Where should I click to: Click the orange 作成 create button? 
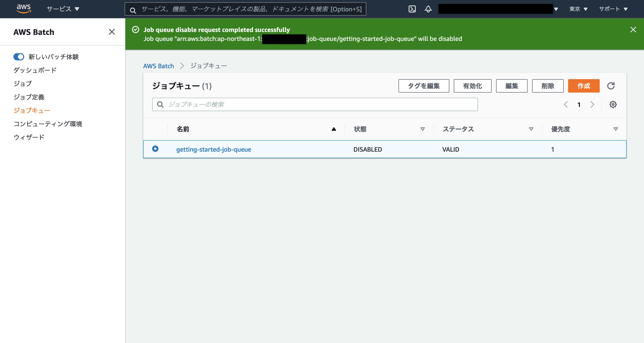584,86
